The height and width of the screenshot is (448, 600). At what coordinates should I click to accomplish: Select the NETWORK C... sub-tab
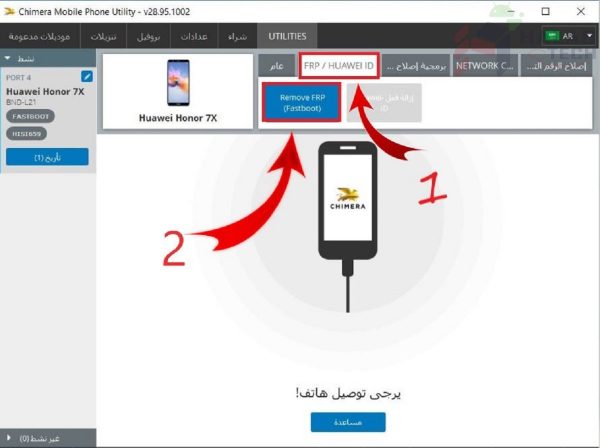485,66
